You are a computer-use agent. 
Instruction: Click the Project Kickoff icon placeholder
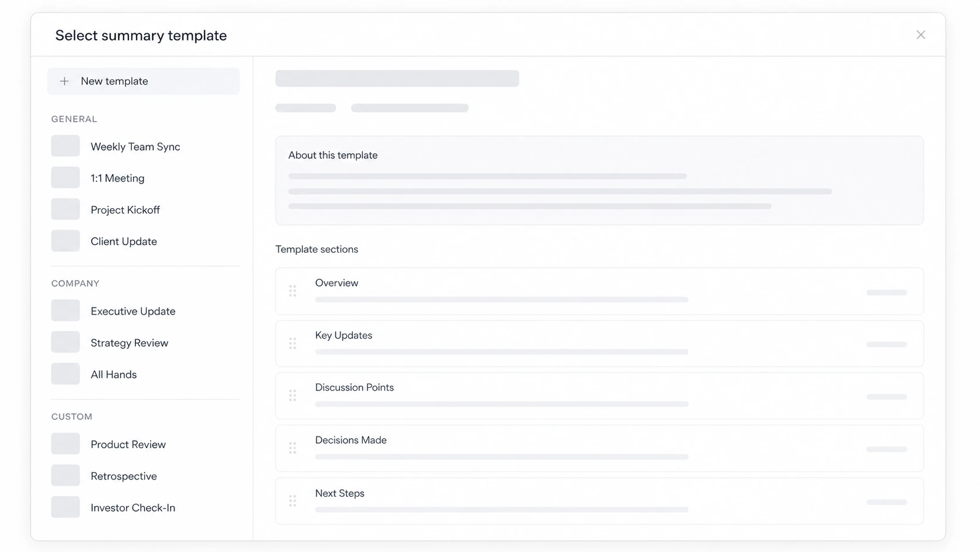pyautogui.click(x=65, y=209)
